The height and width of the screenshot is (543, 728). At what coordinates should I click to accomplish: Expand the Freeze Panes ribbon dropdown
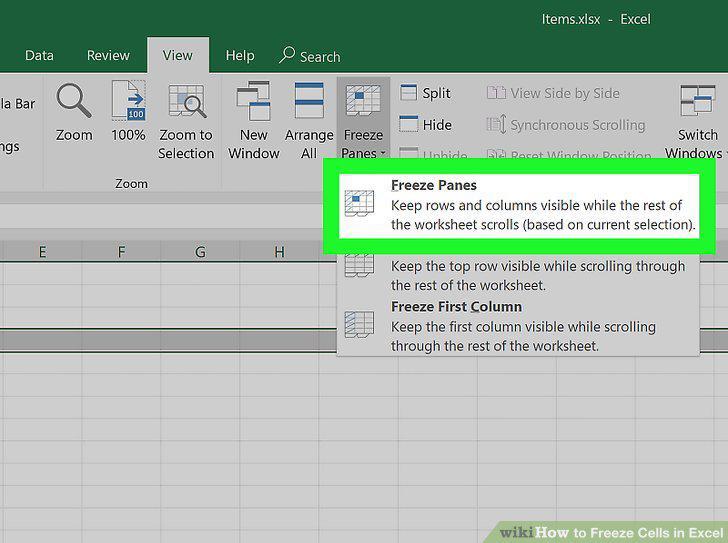[x=363, y=120]
